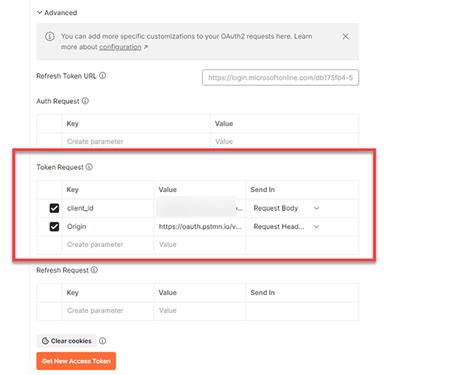Select the client_id key cell
Screen dimensions: 474x375
pos(108,208)
